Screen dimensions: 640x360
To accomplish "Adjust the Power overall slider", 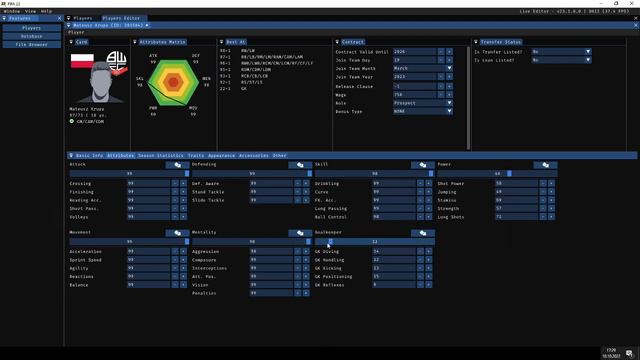I will [497, 173].
